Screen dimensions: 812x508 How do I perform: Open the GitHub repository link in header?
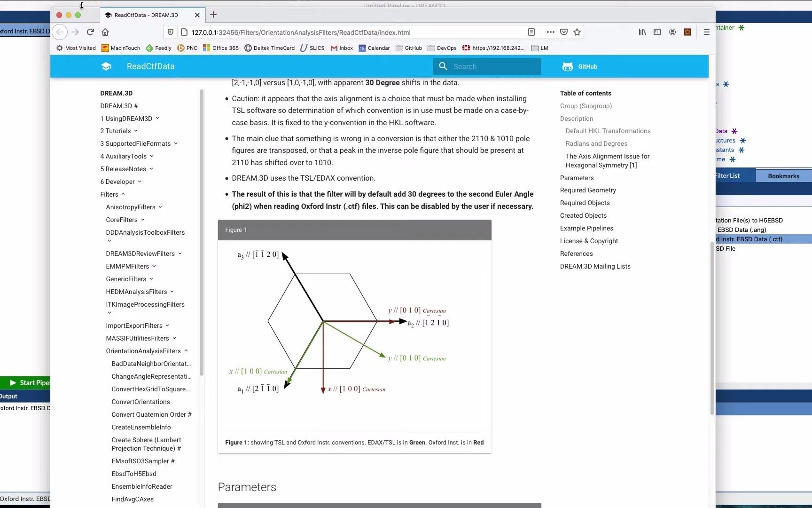579,66
